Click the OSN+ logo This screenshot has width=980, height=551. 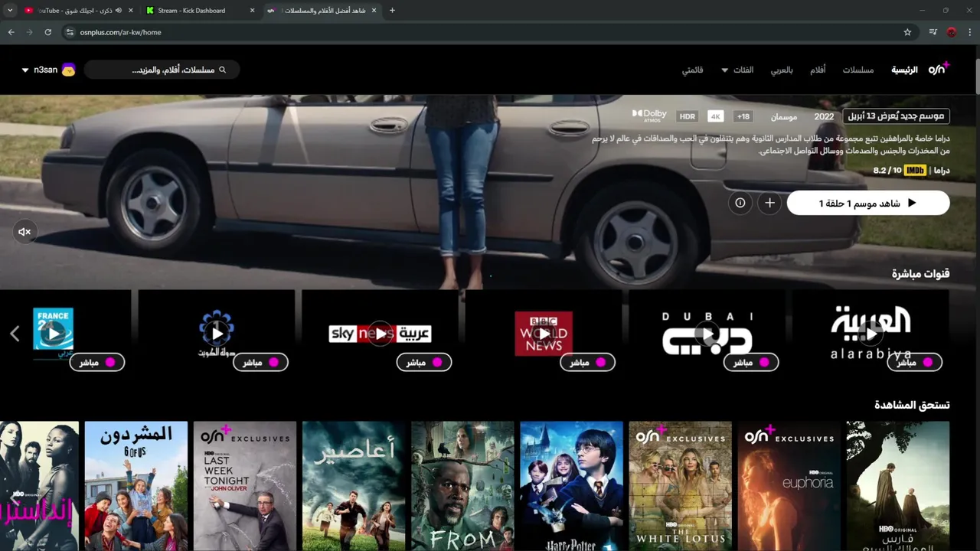click(939, 69)
